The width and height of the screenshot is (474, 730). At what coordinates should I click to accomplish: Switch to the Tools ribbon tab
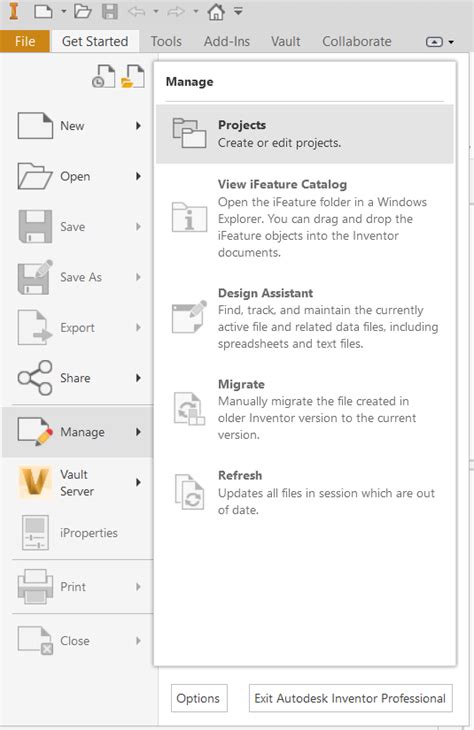coord(166,41)
